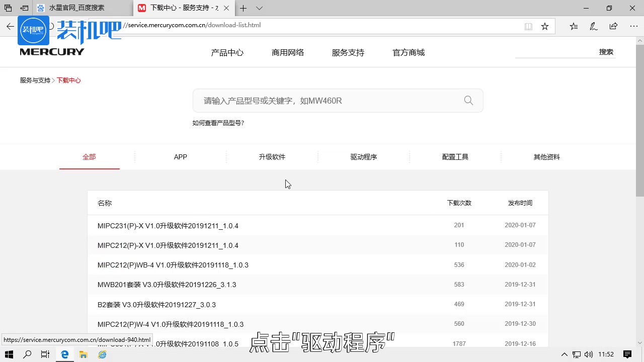This screenshot has height=362, width=644.
Task: Start a Web Note with the pen icon
Action: point(593,26)
